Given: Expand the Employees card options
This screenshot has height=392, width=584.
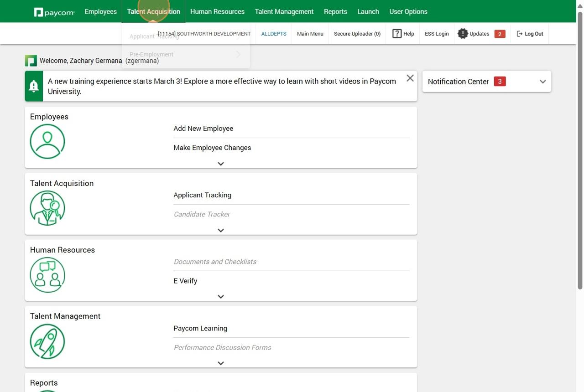Looking at the screenshot, I should click(221, 164).
